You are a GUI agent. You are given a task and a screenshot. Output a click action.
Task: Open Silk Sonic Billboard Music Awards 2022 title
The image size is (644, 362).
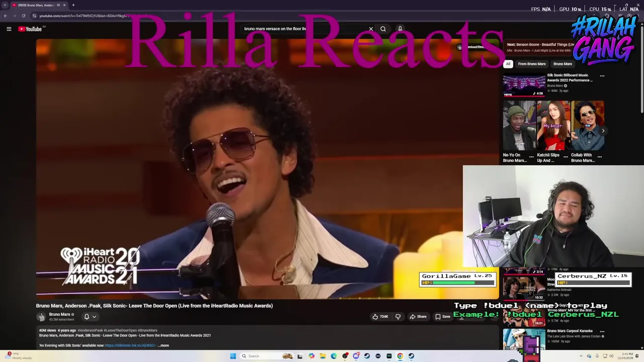(x=570, y=77)
